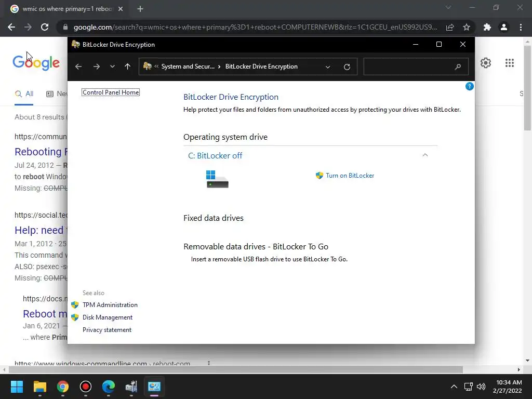Open Google search settings gear

tap(486, 63)
